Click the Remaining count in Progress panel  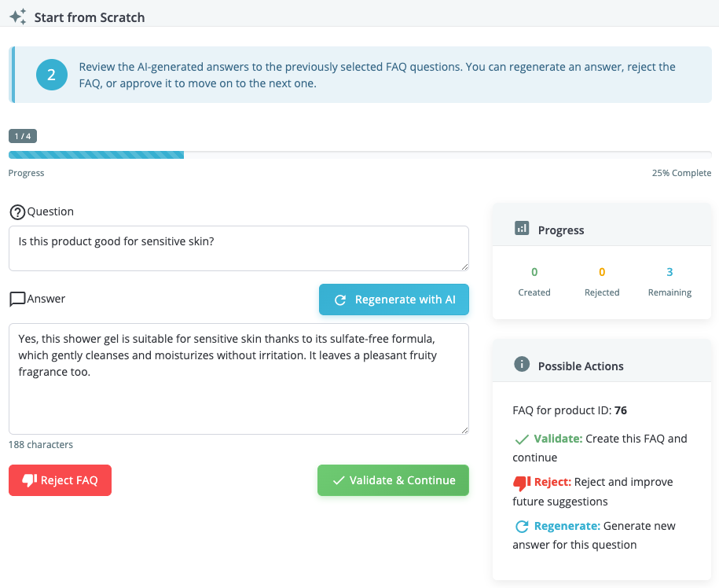669,272
